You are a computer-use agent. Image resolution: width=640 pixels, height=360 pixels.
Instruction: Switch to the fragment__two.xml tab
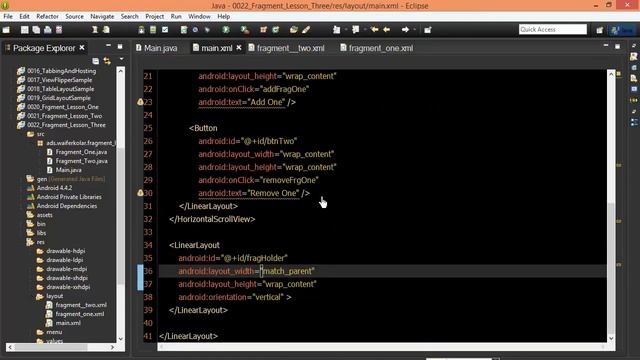[x=287, y=48]
